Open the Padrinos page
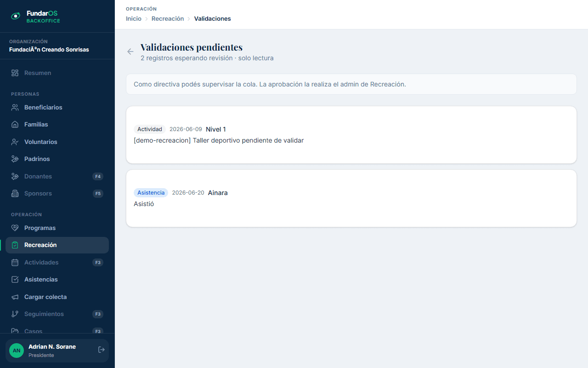Image resolution: width=588 pixels, height=368 pixels. pos(57,159)
